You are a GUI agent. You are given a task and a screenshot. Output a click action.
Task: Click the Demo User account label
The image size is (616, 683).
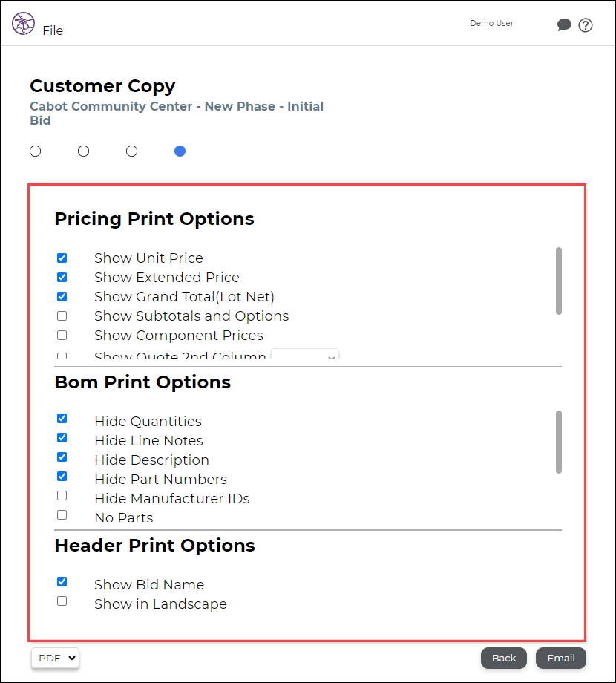pos(491,23)
